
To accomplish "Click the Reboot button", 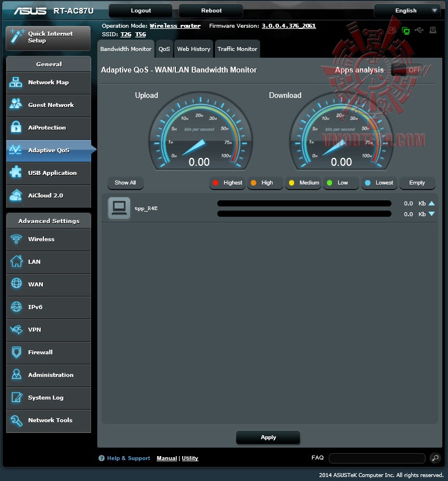I will (x=212, y=11).
